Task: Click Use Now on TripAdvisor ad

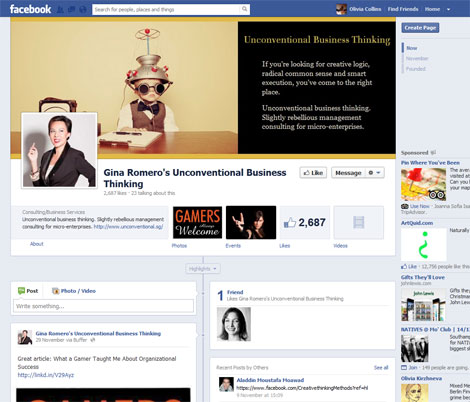Action: point(420,206)
